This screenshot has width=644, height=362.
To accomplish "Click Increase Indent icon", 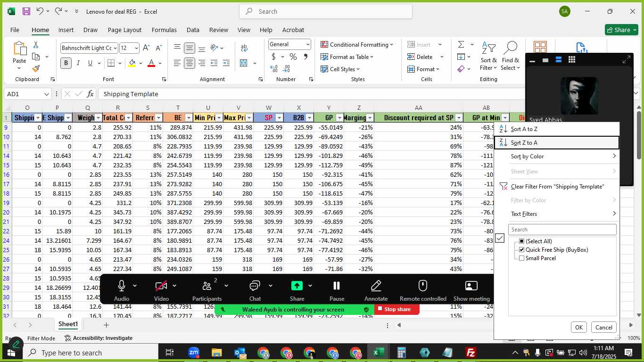I will (226, 63).
